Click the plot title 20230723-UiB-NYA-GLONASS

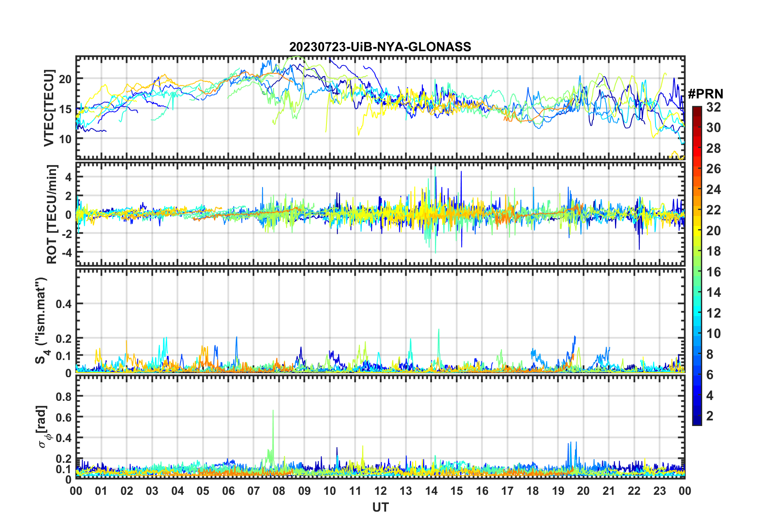point(380,47)
